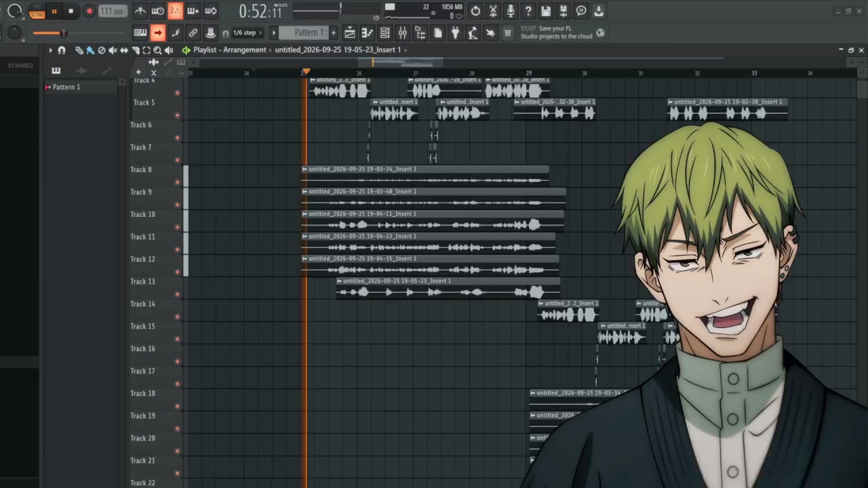The height and width of the screenshot is (488, 868).
Task: Click the record button in transport panel
Action: (x=89, y=12)
